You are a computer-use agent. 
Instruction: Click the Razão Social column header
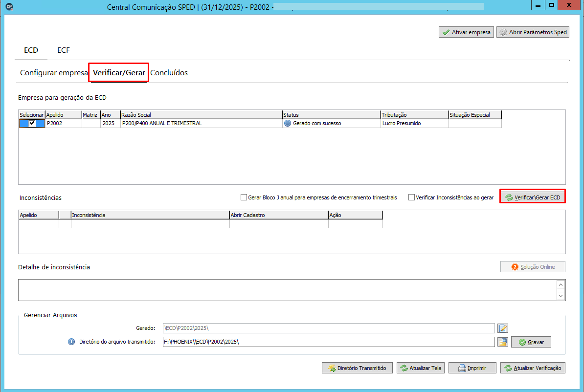point(201,115)
